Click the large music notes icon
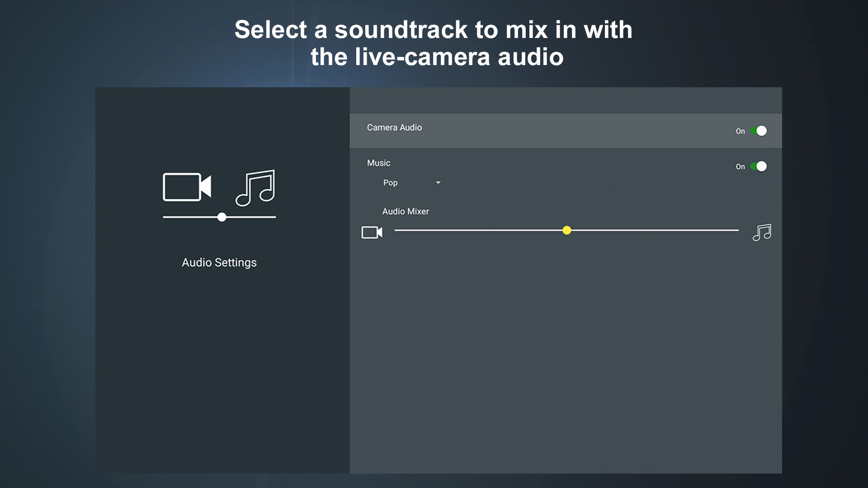868x488 pixels. click(255, 188)
